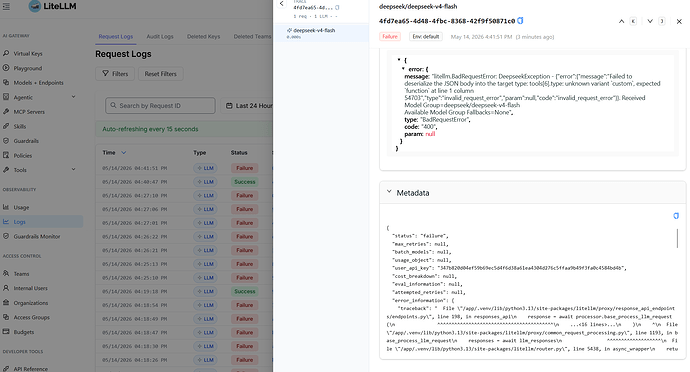Copy the Metadata JSON content
690x372 pixels.
[x=676, y=216]
